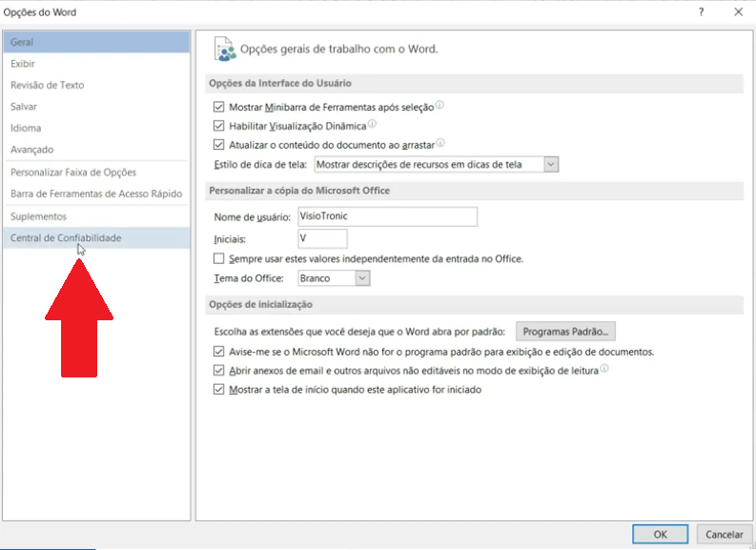Click info icon next to Habilitar Visualização Dinâmica
The width and height of the screenshot is (756, 550).
pos(372,124)
